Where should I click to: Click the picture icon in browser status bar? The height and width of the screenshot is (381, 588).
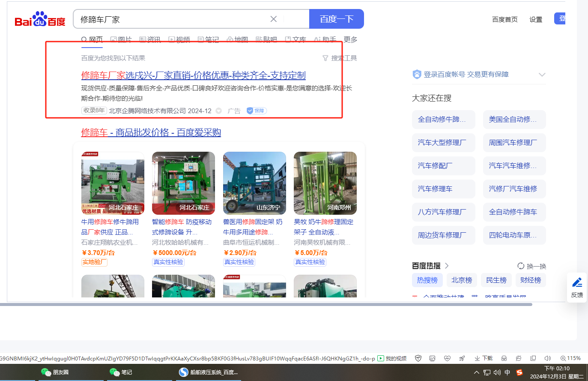tap(433, 358)
